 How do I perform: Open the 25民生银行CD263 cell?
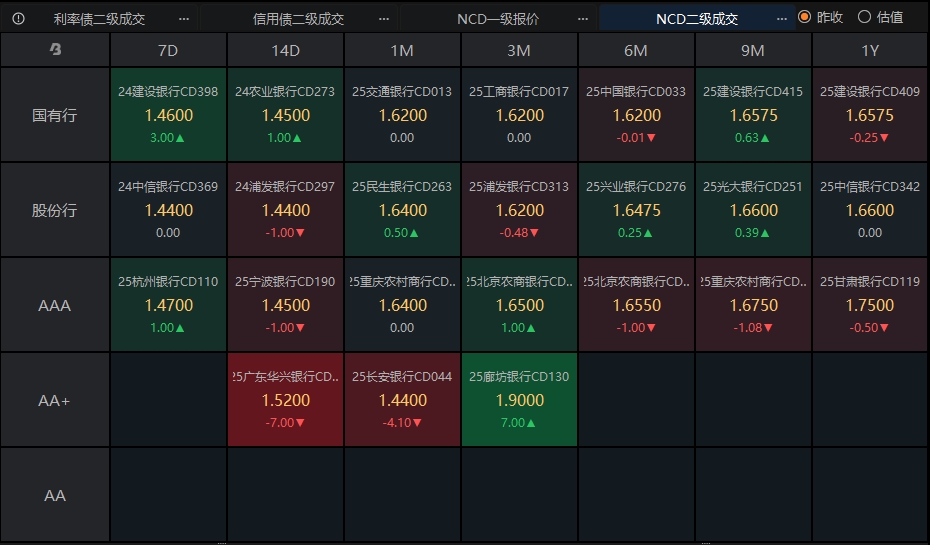[402, 209]
